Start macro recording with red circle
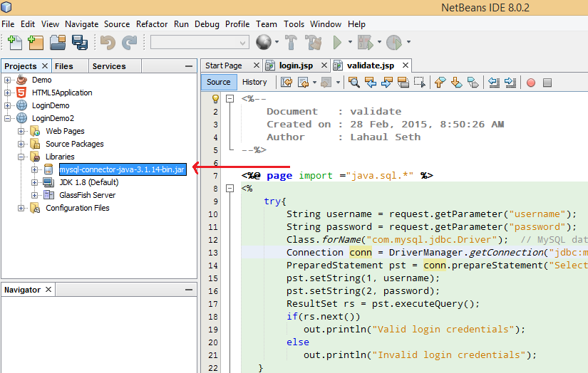This screenshot has width=588, height=373. [x=530, y=83]
